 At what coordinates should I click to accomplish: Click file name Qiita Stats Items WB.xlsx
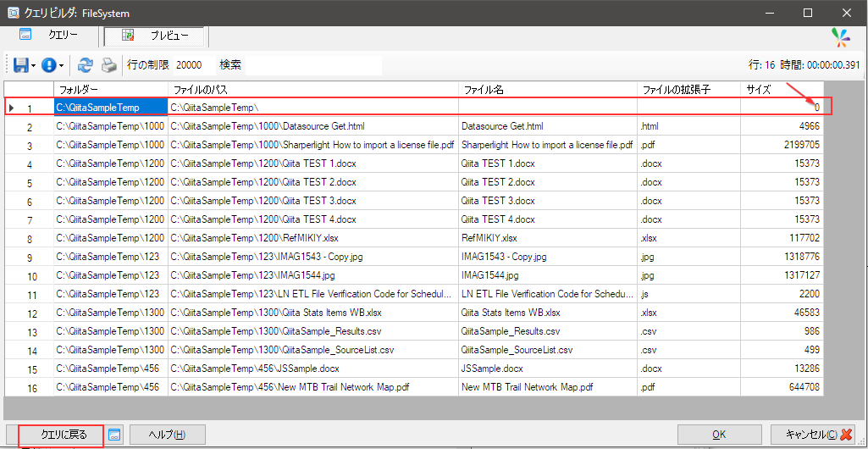point(511,314)
